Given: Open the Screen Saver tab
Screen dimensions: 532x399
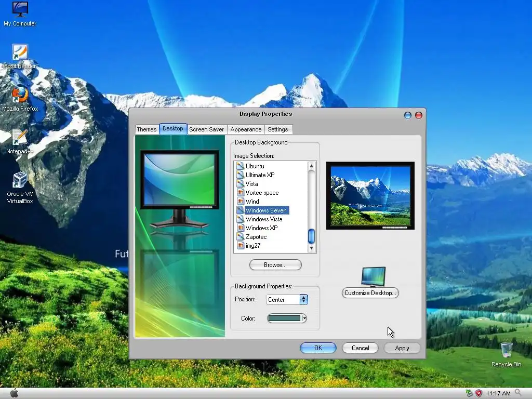Looking at the screenshot, I should coord(207,129).
